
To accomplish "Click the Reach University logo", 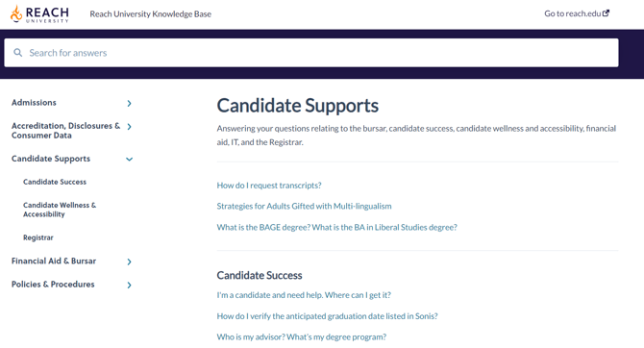I will click(x=39, y=14).
